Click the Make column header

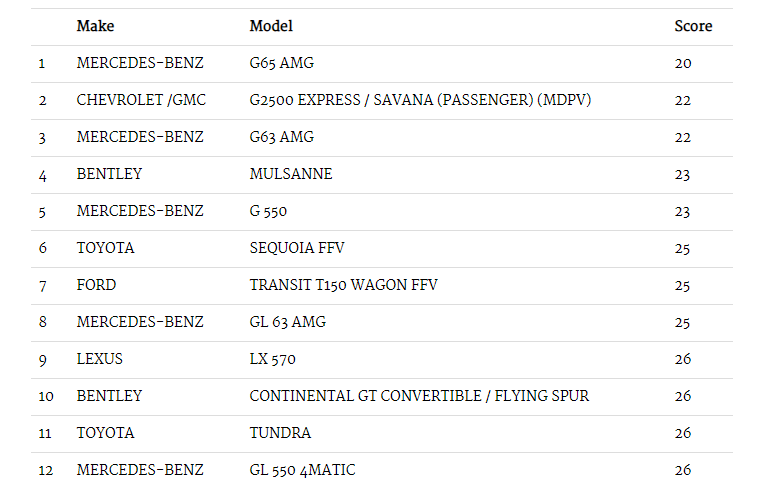coord(95,26)
